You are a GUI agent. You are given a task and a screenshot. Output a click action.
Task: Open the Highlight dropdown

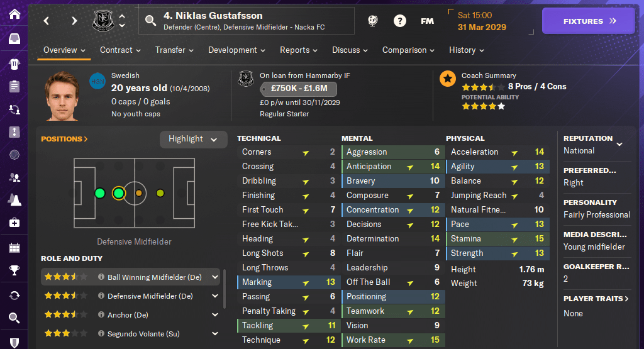click(x=193, y=139)
